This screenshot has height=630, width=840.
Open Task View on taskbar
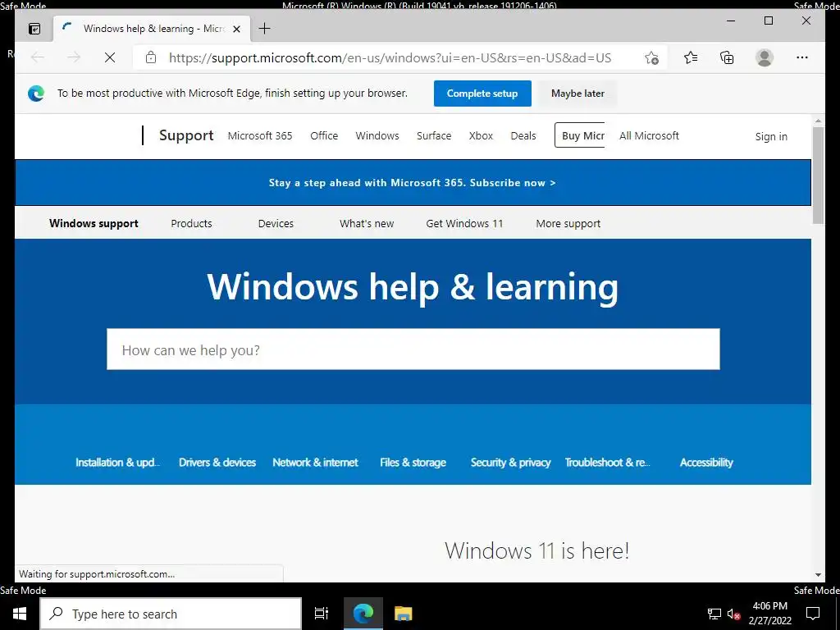tap(322, 614)
